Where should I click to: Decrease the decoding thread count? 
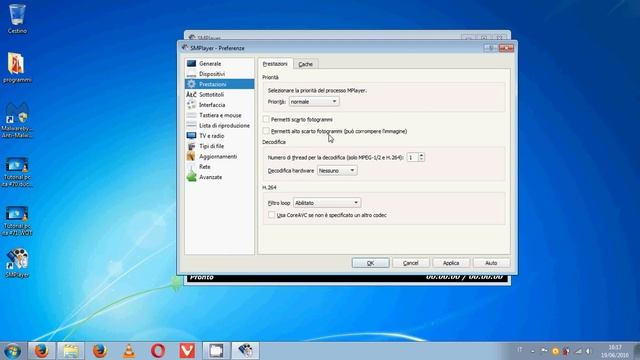coord(421,159)
